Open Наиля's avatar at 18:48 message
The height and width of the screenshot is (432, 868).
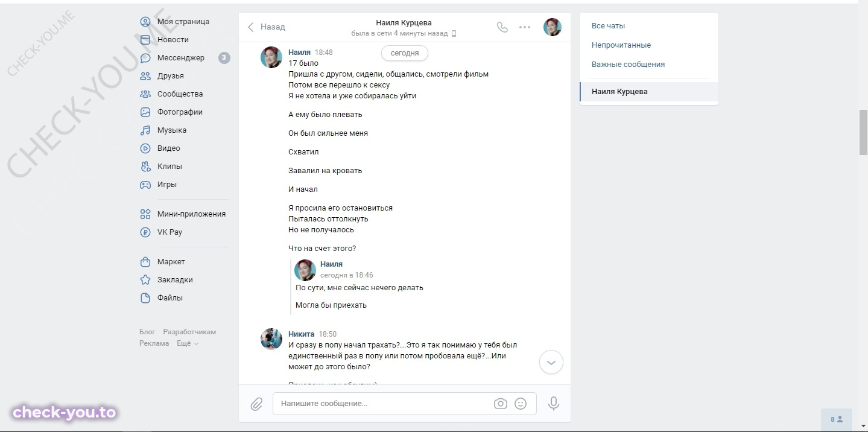point(271,57)
